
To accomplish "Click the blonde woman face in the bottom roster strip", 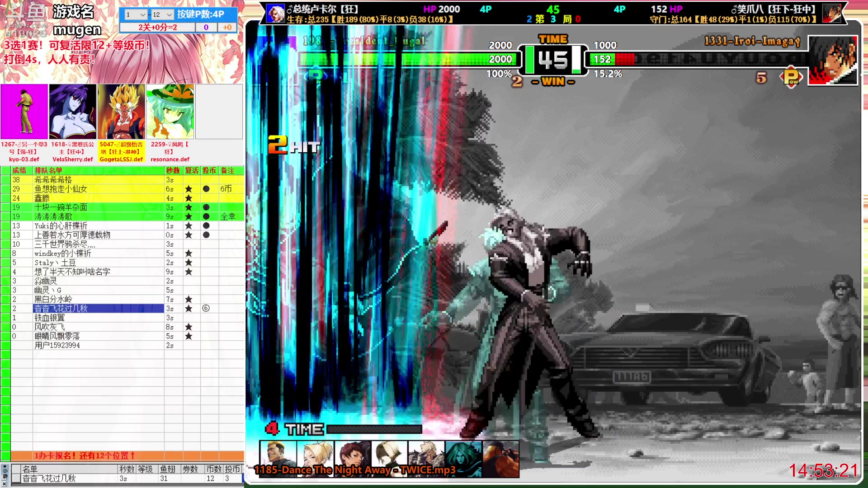I will coord(315,459).
